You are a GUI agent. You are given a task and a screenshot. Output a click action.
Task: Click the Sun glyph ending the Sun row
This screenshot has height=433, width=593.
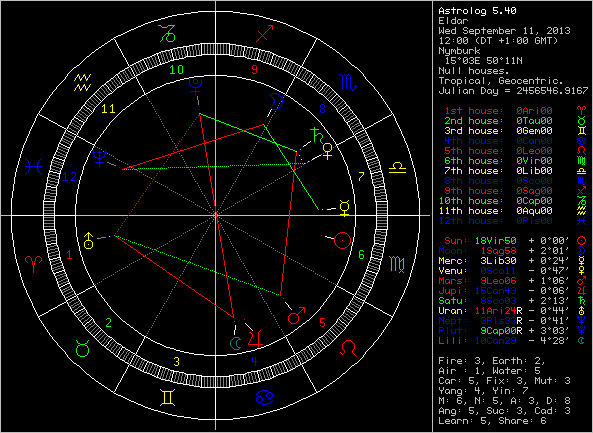(x=581, y=241)
